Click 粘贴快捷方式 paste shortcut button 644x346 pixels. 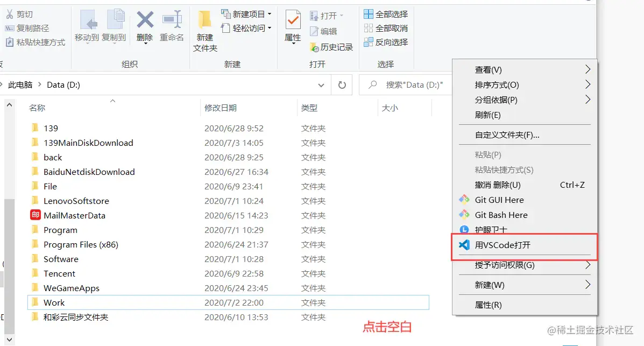point(36,43)
